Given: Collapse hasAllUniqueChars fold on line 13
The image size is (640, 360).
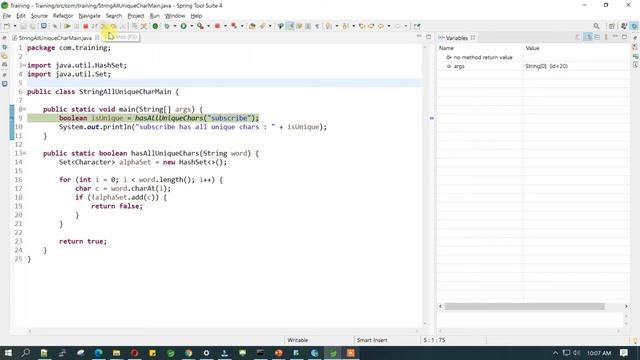Looking at the screenshot, I should point(24,153).
